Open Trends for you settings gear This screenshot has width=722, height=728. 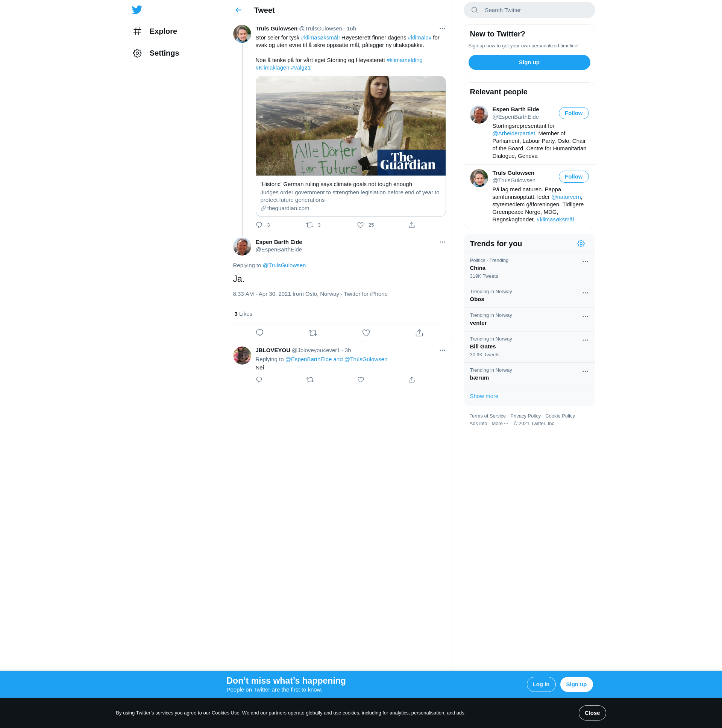click(x=581, y=244)
